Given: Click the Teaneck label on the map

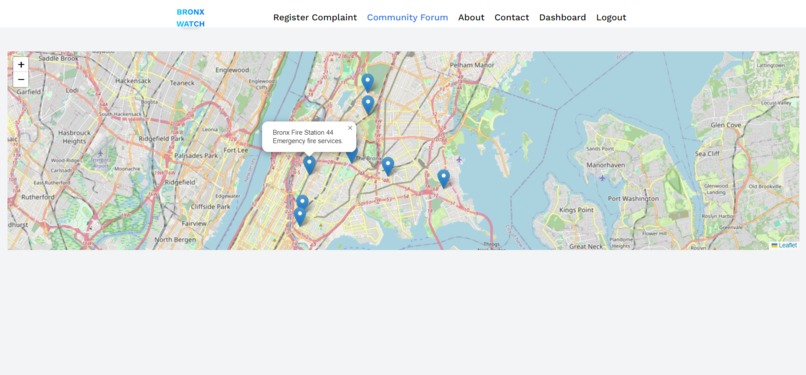Looking at the screenshot, I should pyautogui.click(x=182, y=83).
